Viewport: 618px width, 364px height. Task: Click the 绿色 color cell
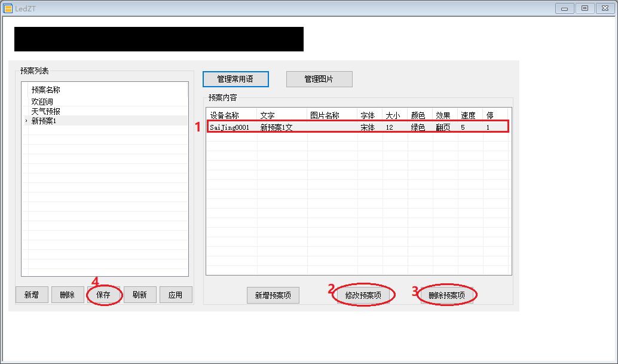[x=420, y=127]
